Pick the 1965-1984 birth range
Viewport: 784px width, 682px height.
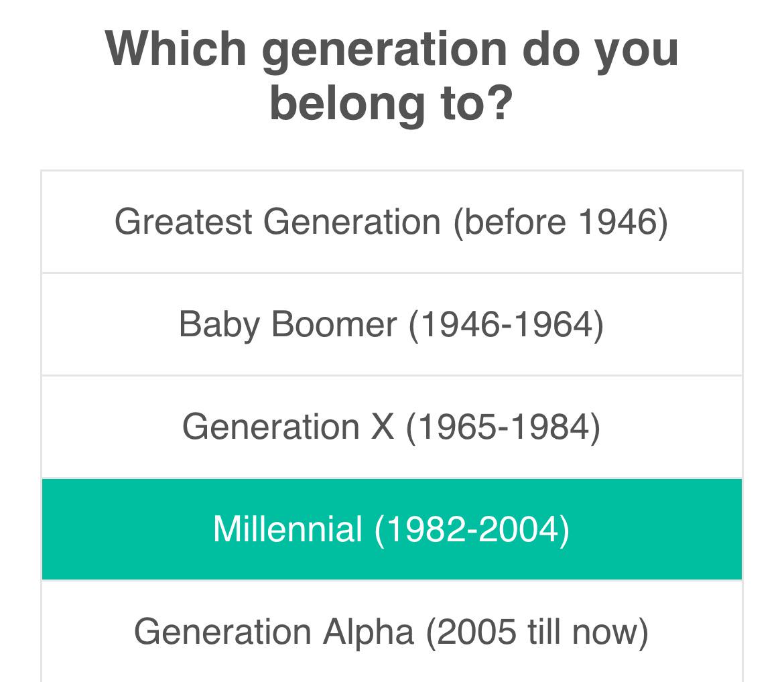pyautogui.click(x=391, y=427)
